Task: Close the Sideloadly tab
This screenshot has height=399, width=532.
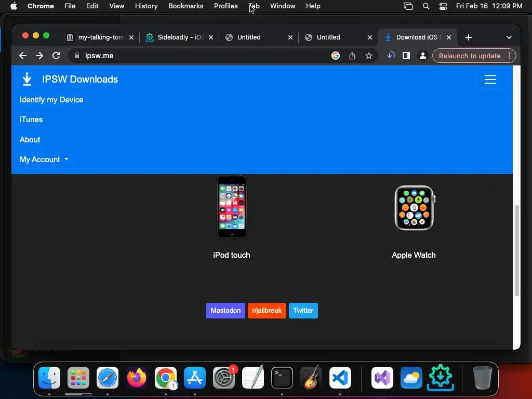Action: pyautogui.click(x=211, y=37)
